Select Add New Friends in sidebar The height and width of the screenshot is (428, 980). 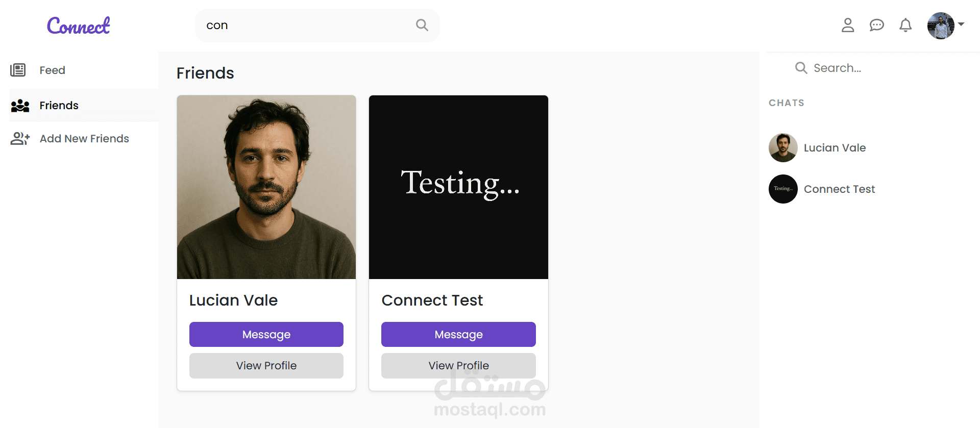84,138
